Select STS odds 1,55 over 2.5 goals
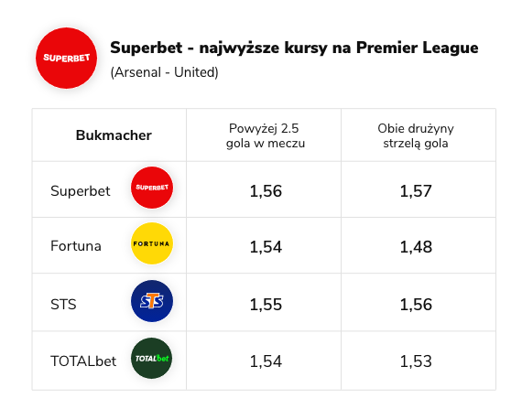This screenshot has height=420, width=522. coord(266,305)
